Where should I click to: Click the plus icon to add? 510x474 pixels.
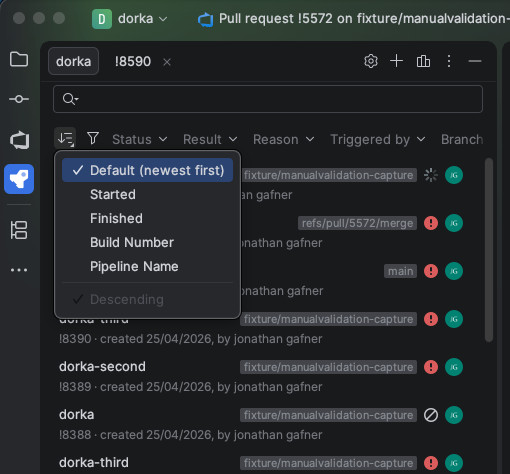coord(396,61)
